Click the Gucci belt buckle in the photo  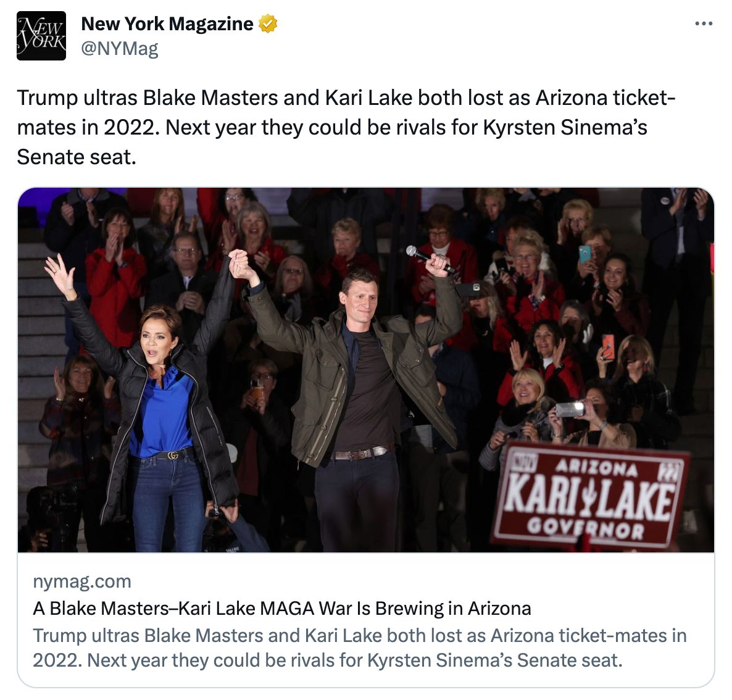click(x=173, y=455)
